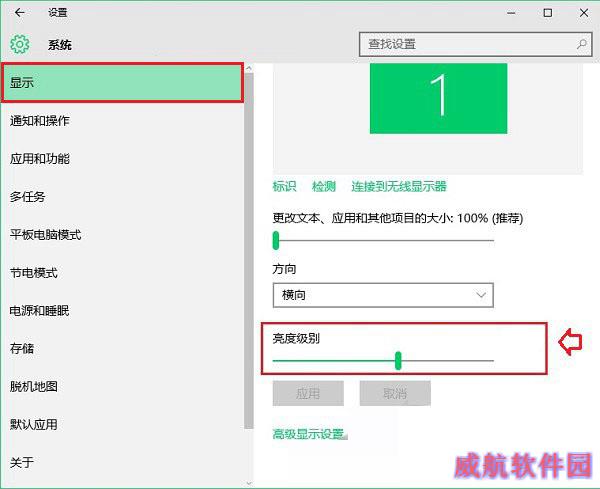Click the 查找设置 search field
The height and width of the screenshot is (489, 600).
[x=476, y=44]
